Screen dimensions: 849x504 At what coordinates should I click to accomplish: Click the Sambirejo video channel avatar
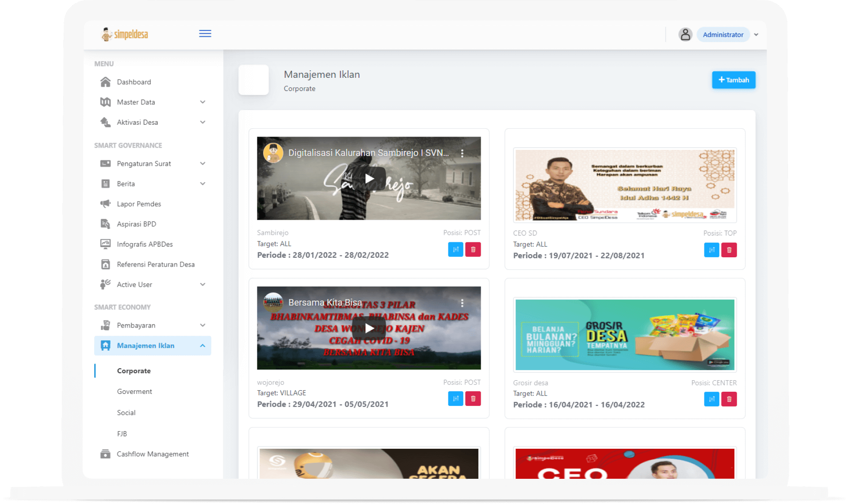pyautogui.click(x=273, y=153)
